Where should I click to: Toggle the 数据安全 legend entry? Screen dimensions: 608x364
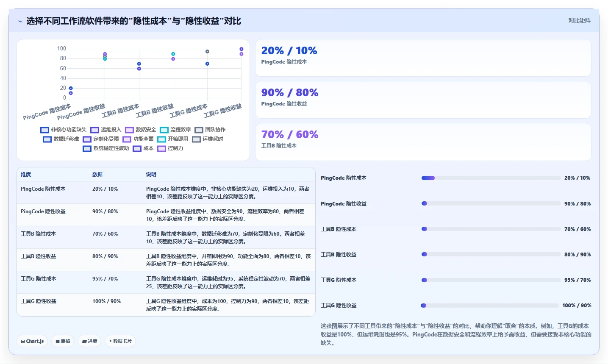(141, 130)
